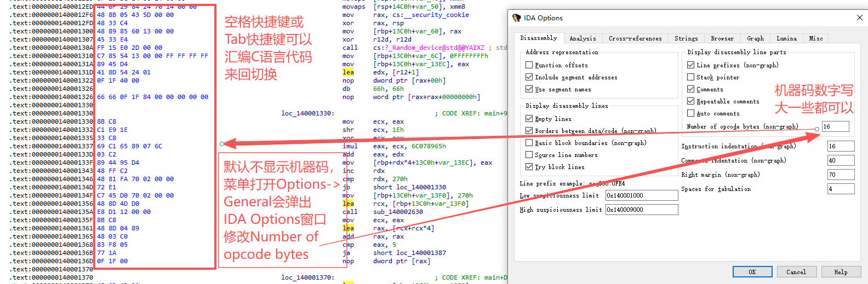Image resolution: width=868 pixels, height=284 pixels.
Task: Click the jb mnemonic
Action: coord(346,187)
